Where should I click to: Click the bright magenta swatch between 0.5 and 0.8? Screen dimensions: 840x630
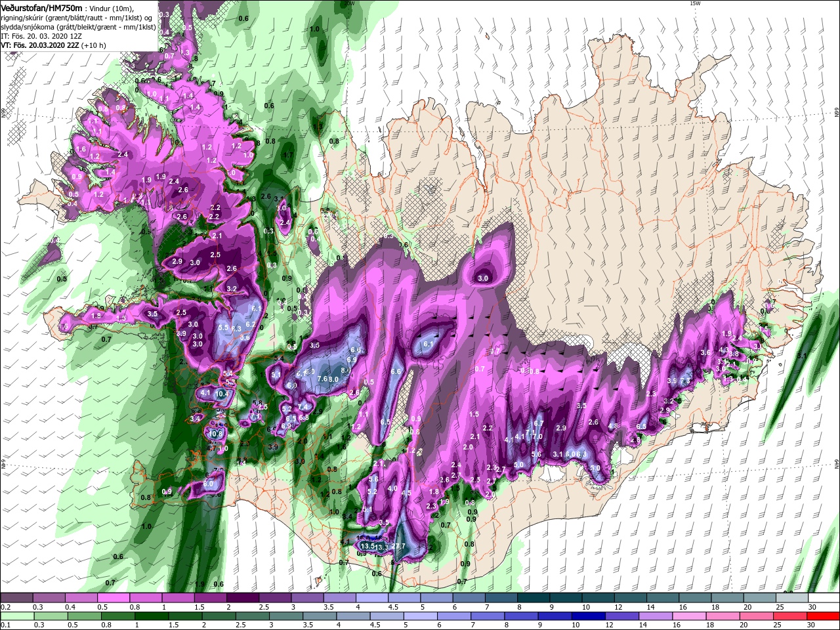pyautogui.click(x=114, y=598)
